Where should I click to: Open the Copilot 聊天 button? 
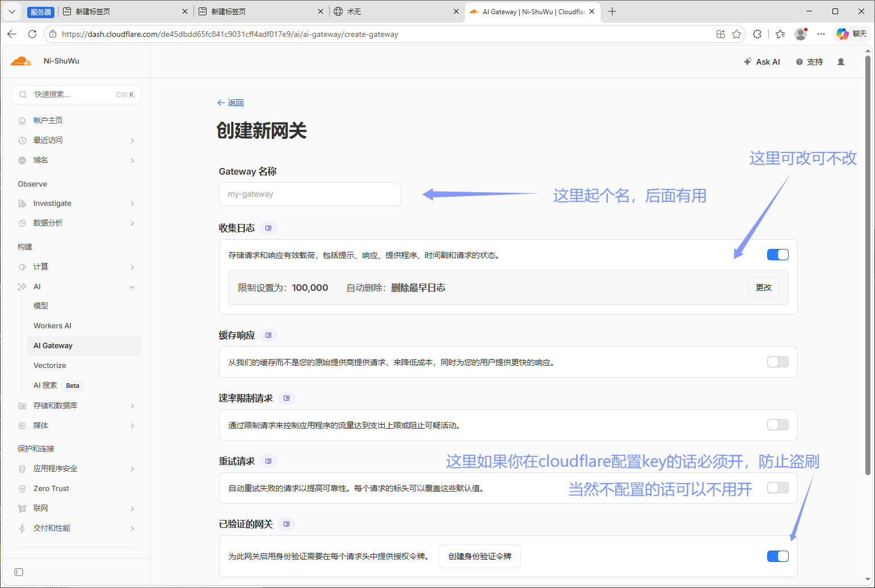[x=851, y=34]
